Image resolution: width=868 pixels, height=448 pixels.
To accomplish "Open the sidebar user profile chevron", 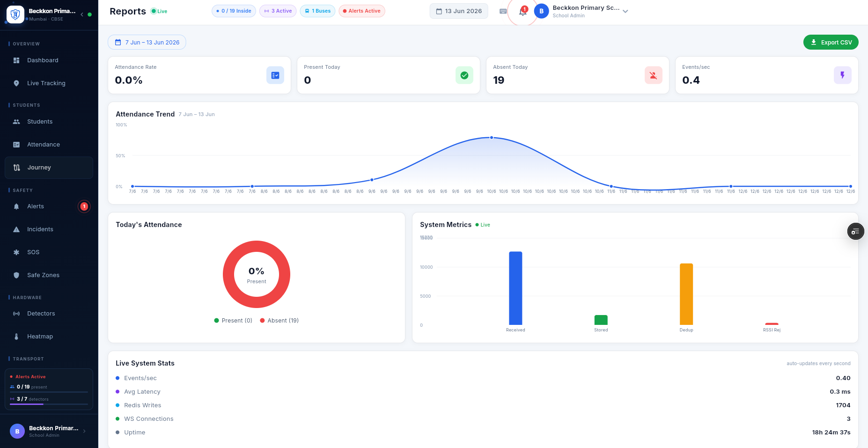I will coord(84,432).
